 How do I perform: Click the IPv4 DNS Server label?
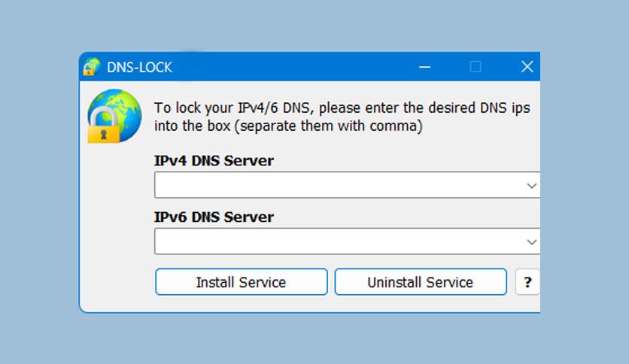214,161
